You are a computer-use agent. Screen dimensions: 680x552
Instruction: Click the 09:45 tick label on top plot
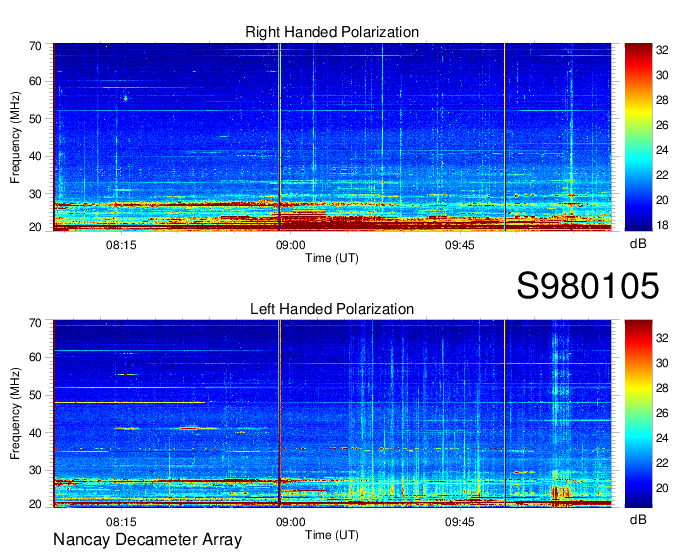460,245
